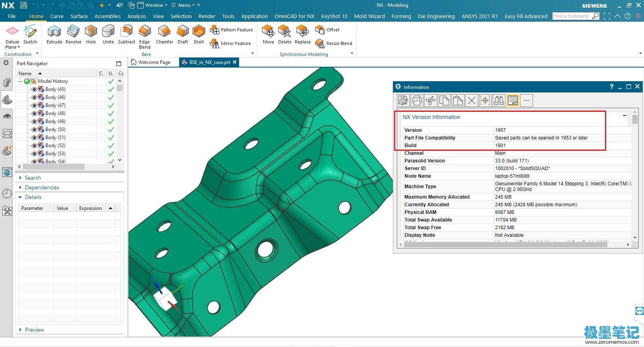This screenshot has height=347, width=644.
Task: Click the paste icon in the Information window
Action: tap(458, 101)
